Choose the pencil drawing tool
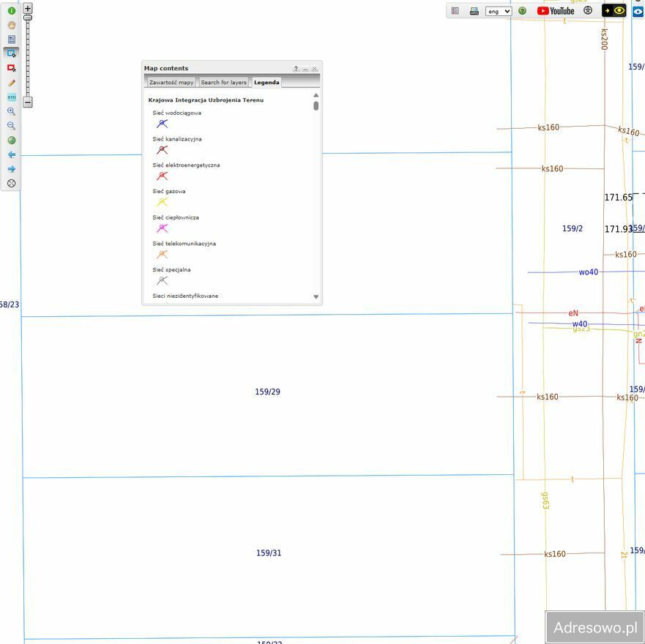Image resolution: width=645 pixels, height=644 pixels. click(12, 83)
